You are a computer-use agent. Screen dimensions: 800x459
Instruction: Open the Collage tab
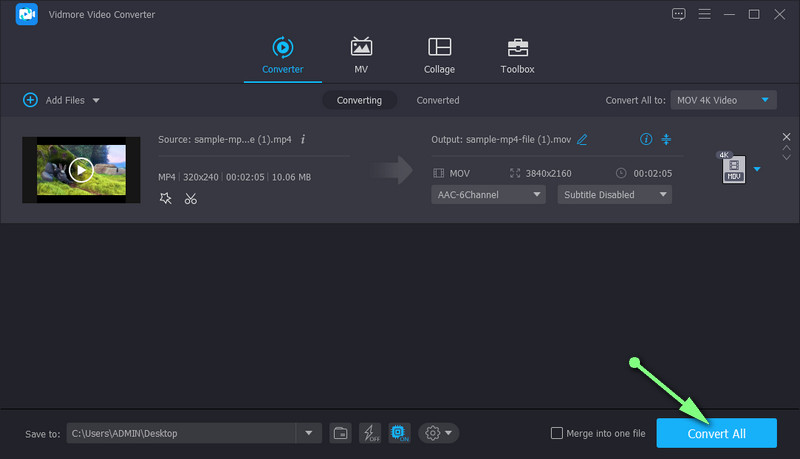439,56
